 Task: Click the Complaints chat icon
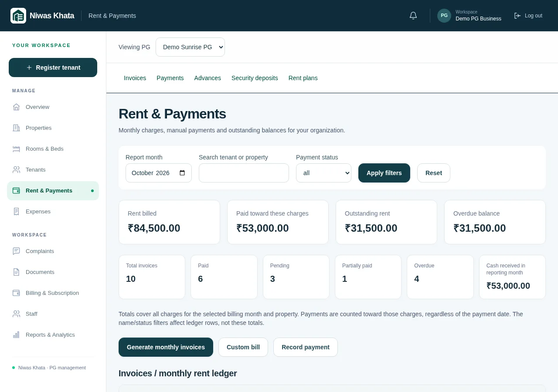[17, 251]
